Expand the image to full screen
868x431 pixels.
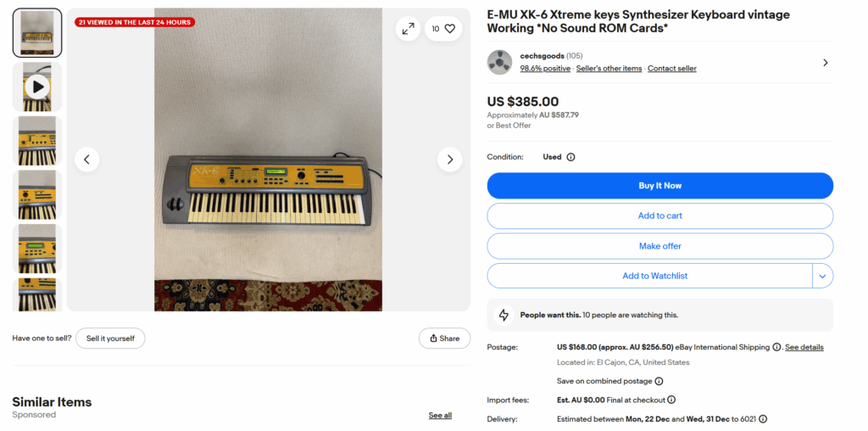coord(408,29)
